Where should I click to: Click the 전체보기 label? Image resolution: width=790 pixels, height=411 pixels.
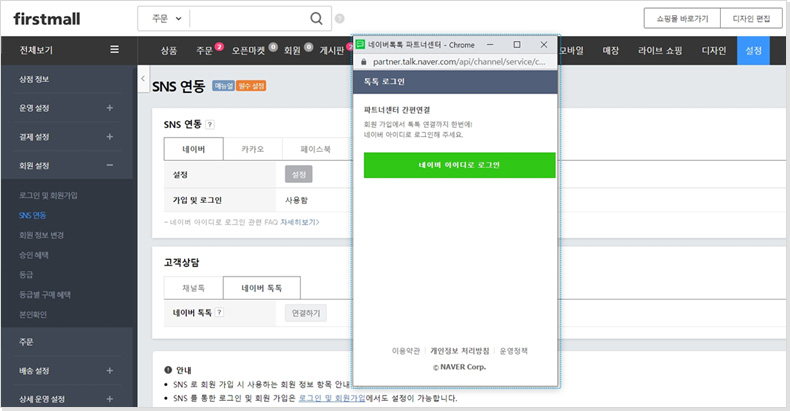click(x=36, y=50)
